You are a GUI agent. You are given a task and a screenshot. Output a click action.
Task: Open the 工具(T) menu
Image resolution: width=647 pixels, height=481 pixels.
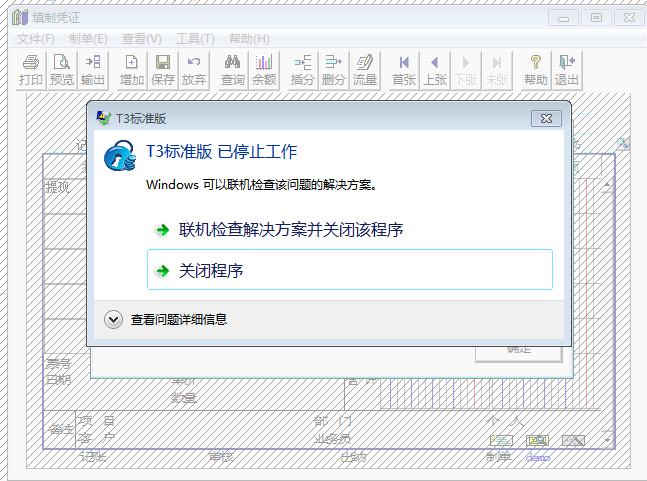tap(195, 39)
